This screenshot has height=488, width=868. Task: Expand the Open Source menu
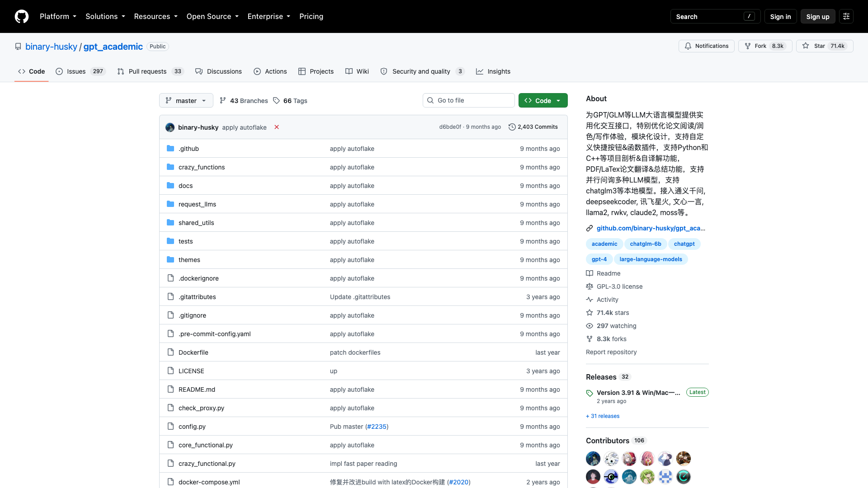tap(212, 16)
